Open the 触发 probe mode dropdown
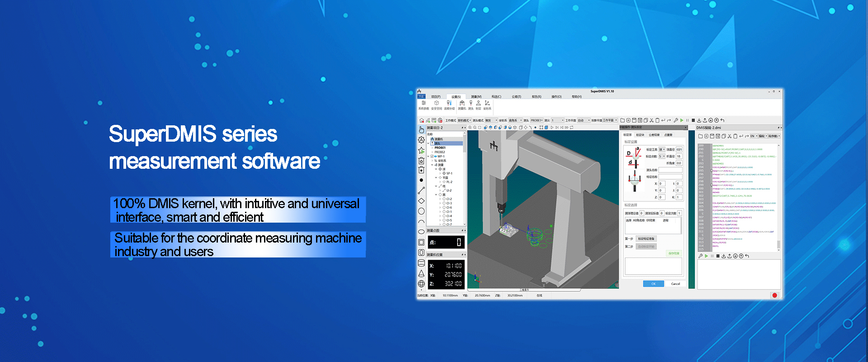868x362 pixels. click(491, 120)
